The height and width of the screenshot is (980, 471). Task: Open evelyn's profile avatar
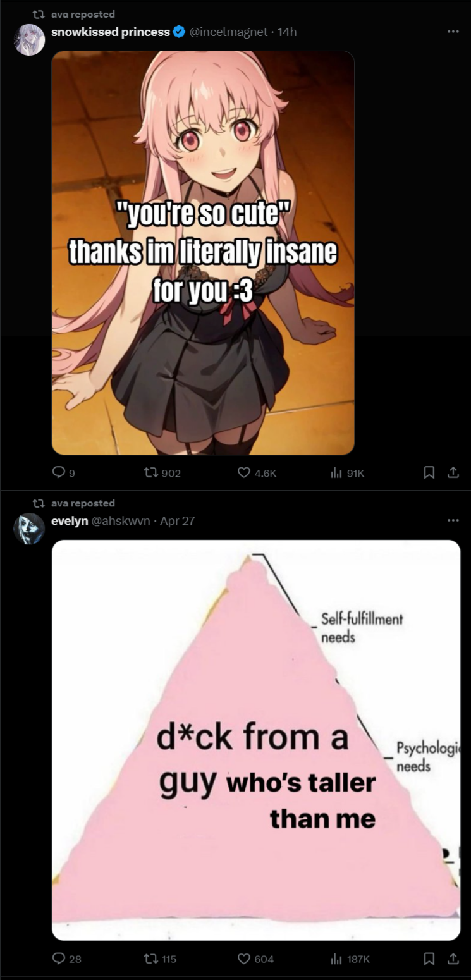point(29,529)
